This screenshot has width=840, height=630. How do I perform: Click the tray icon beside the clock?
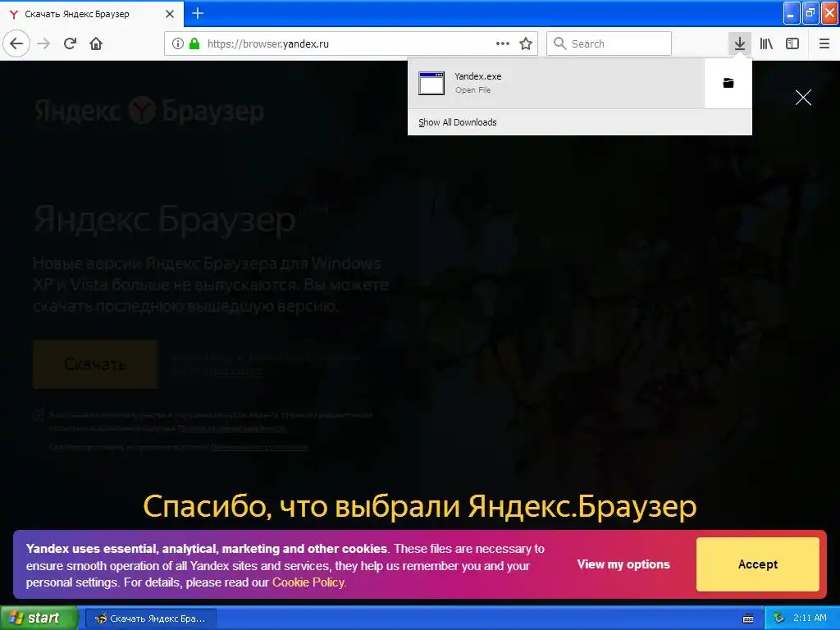[779, 619]
